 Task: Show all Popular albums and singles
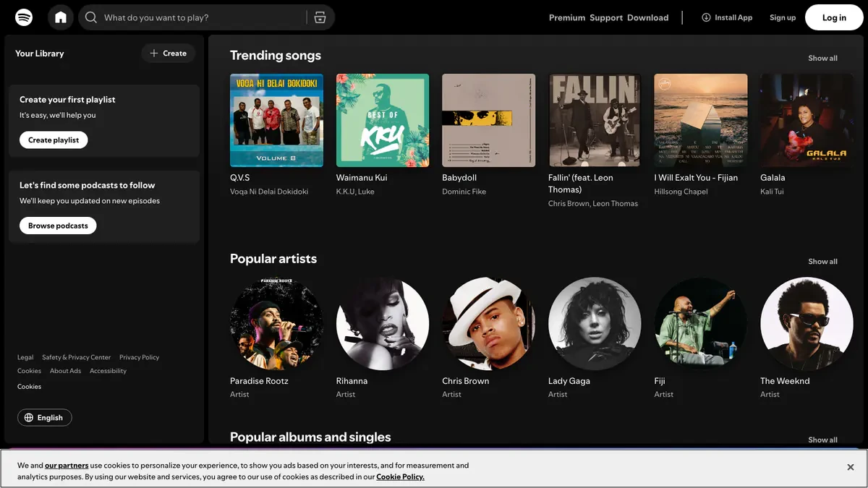(x=822, y=440)
